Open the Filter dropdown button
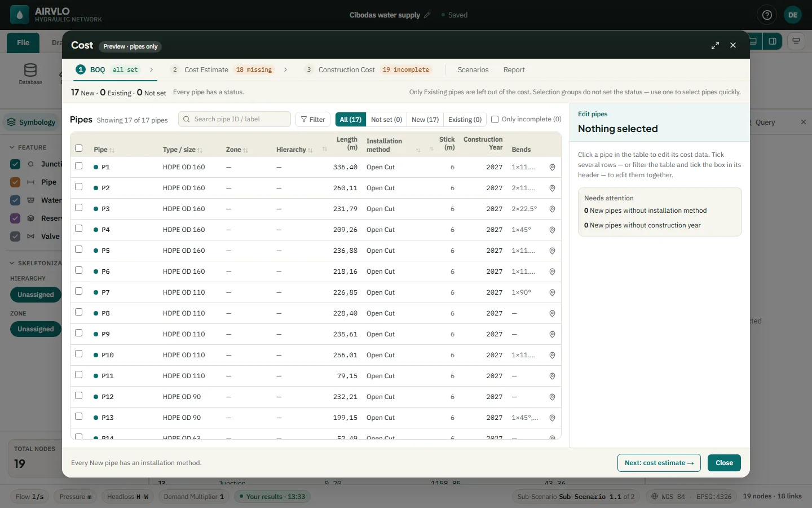The image size is (812, 508). 313,119
